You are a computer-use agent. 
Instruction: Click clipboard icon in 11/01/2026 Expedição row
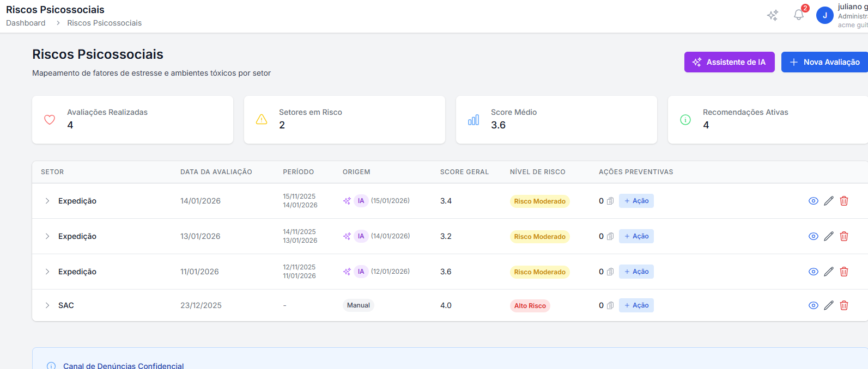610,272
